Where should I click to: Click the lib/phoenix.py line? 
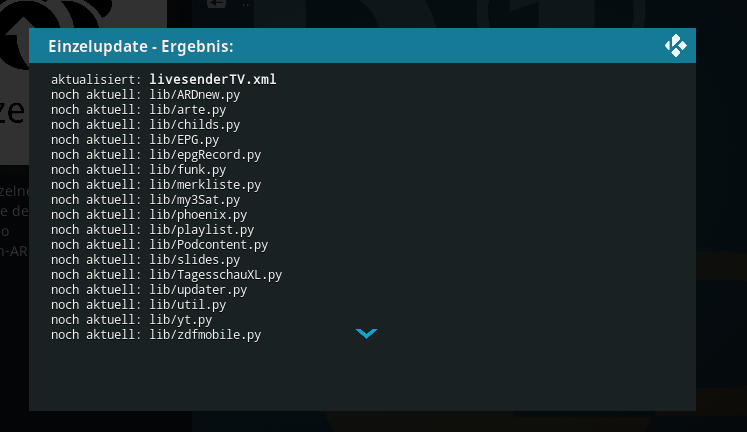[x=149, y=215]
